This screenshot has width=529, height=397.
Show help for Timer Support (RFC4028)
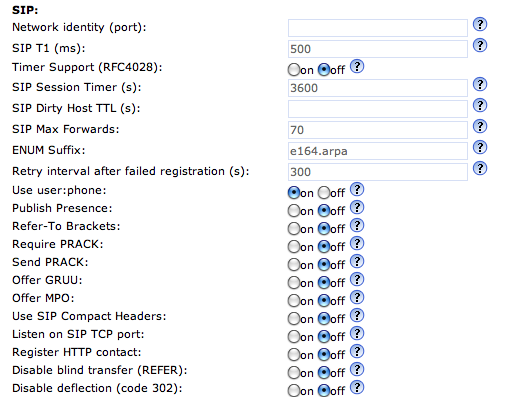357,66
